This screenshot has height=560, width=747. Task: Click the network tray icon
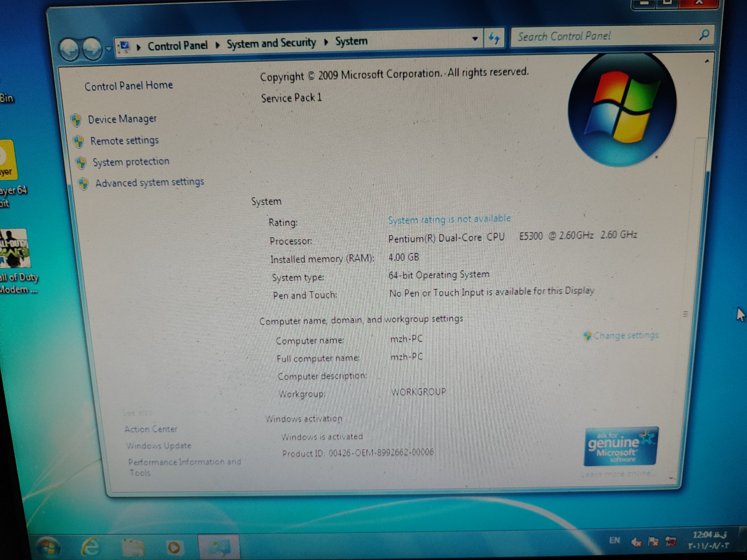[x=670, y=542]
